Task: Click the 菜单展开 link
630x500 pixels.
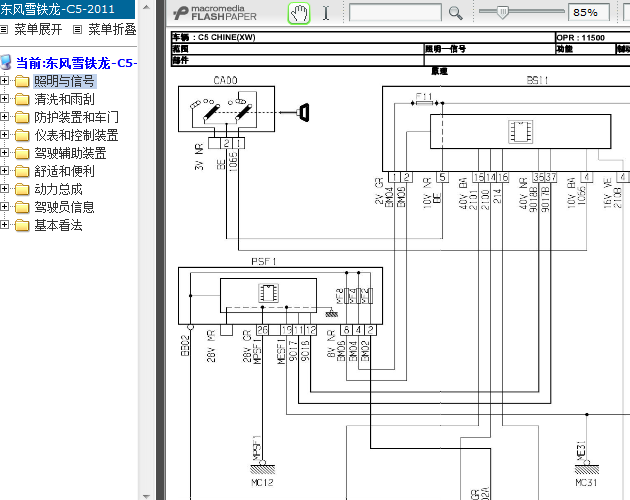Action: click(38, 29)
